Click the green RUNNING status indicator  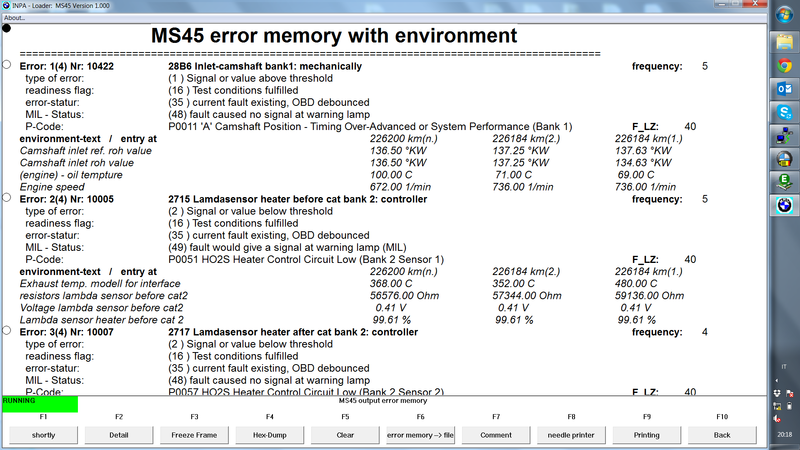[40, 404]
